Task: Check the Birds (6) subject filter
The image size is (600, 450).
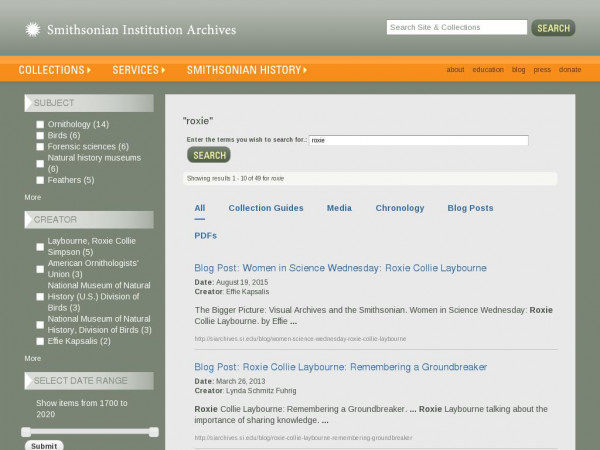Action: tap(40, 135)
